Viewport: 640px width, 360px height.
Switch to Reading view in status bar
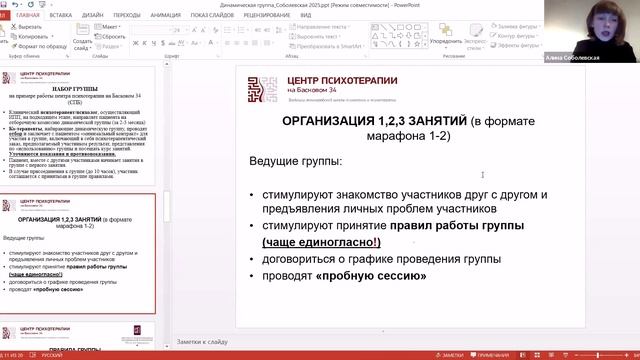tap(551, 355)
